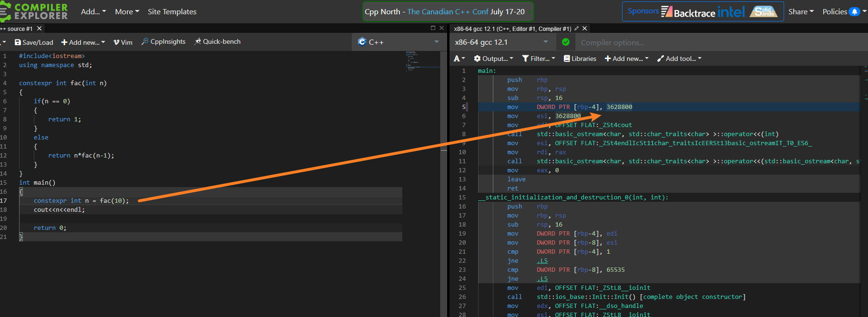Follow the .L5 label link on line 24

coord(542,279)
